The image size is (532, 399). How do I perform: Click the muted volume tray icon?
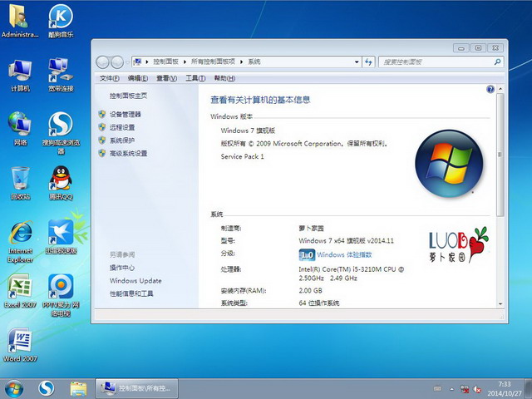478,389
